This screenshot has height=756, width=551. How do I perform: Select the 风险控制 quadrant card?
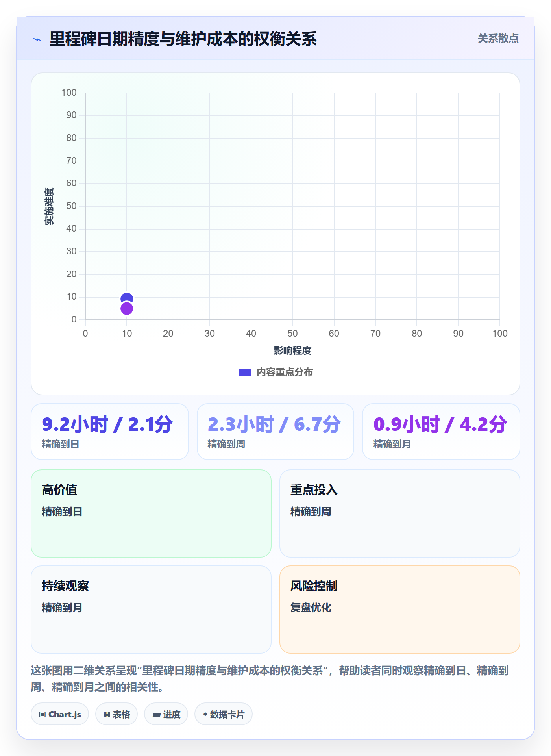pyautogui.click(x=400, y=610)
